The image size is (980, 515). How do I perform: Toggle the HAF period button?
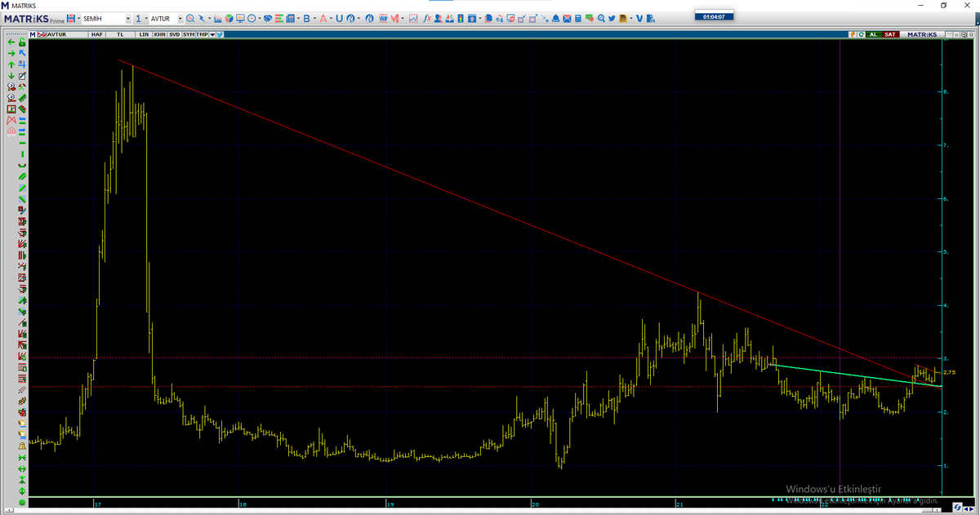coord(97,34)
